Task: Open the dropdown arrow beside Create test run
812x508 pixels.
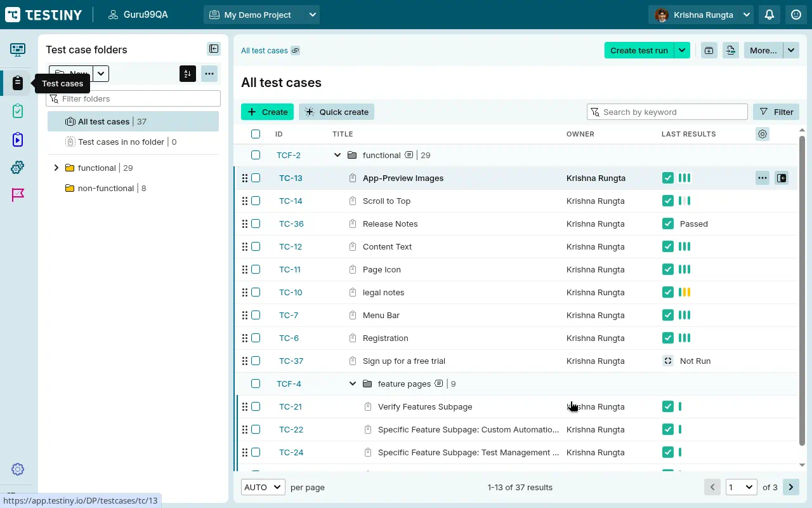Action: click(x=682, y=50)
